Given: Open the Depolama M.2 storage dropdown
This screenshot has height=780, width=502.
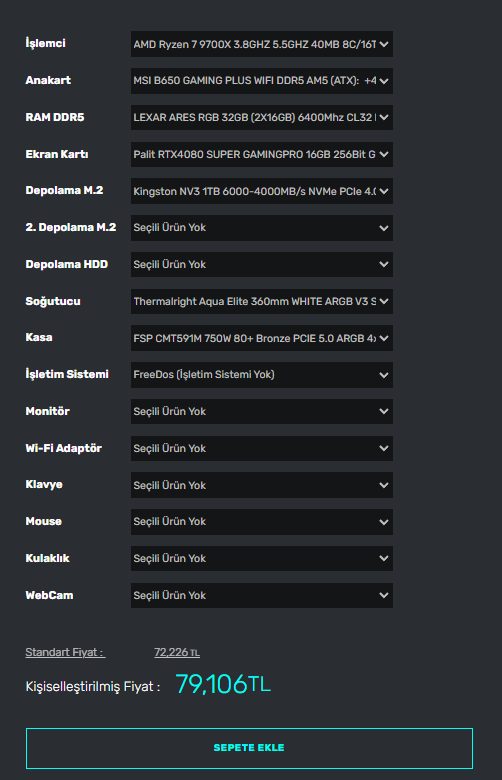Looking at the screenshot, I should (262, 191).
